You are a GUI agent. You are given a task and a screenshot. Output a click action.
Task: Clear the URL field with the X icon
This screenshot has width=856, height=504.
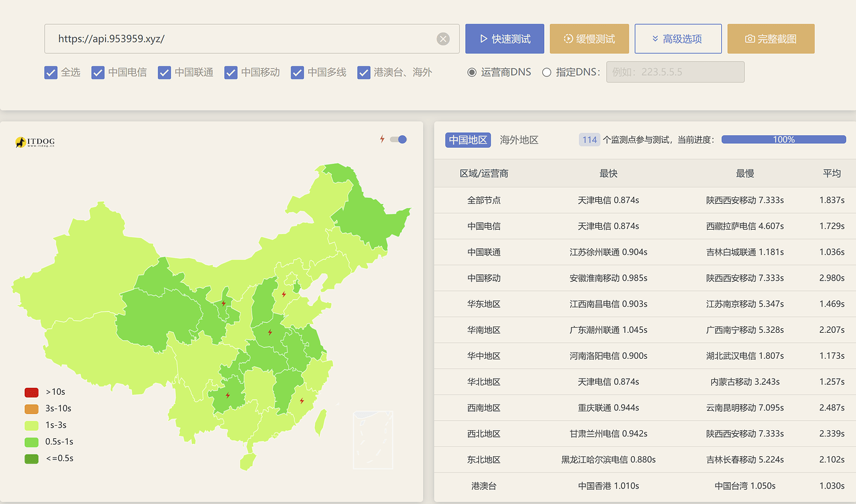[x=443, y=39]
